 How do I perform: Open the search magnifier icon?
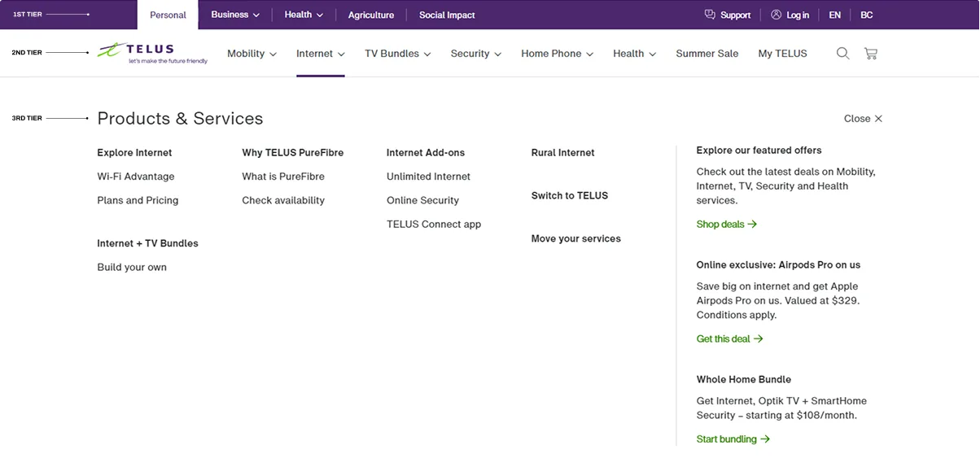[x=843, y=54]
